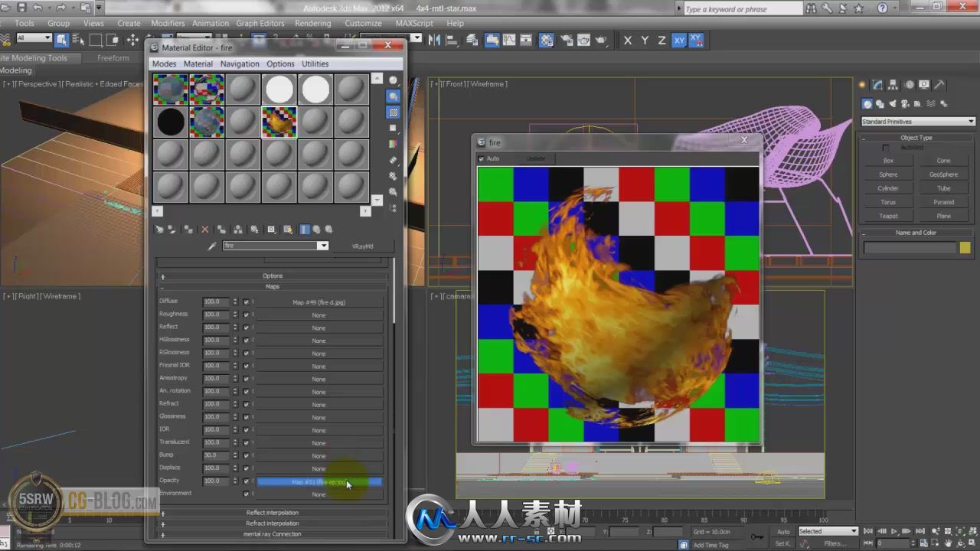
Task: Open Modes menu in Material Editor
Action: (164, 64)
